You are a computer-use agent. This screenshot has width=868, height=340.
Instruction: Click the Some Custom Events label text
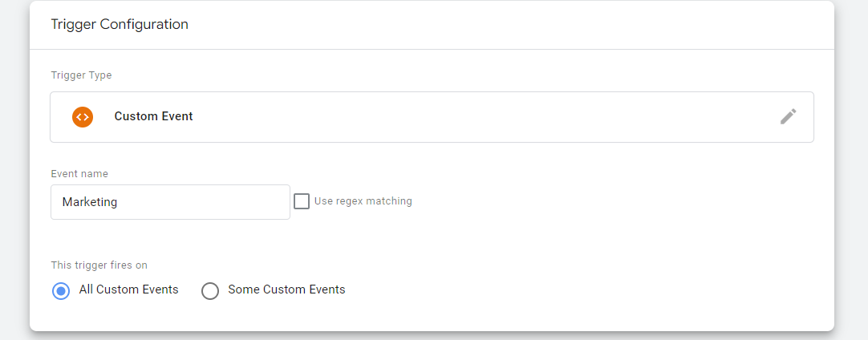point(286,289)
